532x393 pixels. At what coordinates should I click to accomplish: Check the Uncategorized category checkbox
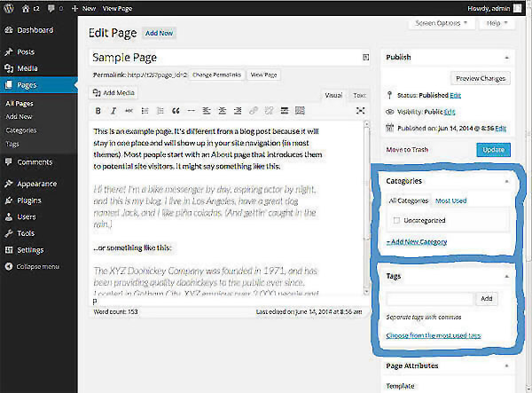click(396, 220)
